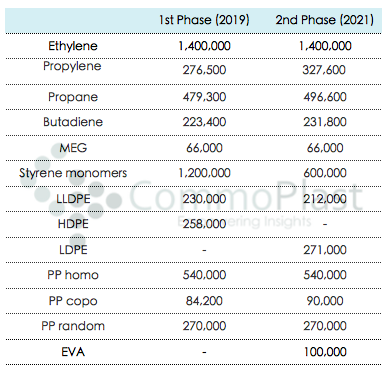
Task: Click the Butadiene 231,800 value
Action: point(325,122)
